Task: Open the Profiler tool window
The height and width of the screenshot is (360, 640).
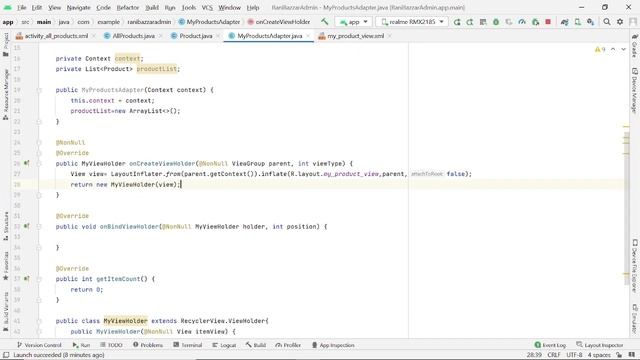Action: point(288,345)
